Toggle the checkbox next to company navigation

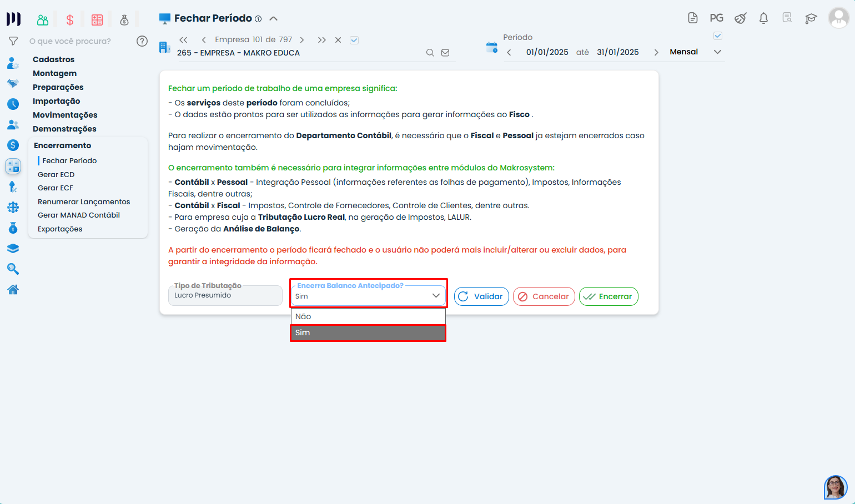(354, 40)
